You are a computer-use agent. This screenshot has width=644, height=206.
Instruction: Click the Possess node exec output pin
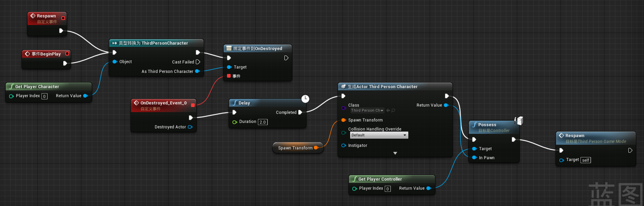tap(514, 140)
